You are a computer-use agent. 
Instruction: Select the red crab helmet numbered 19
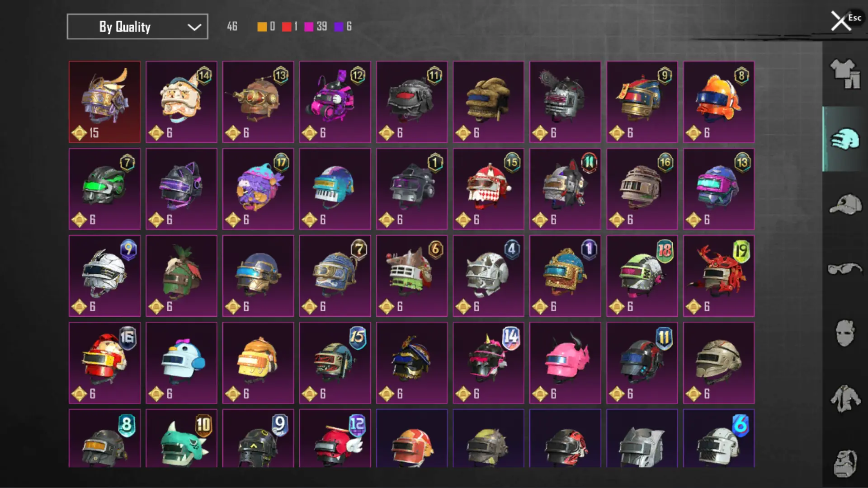point(719,276)
